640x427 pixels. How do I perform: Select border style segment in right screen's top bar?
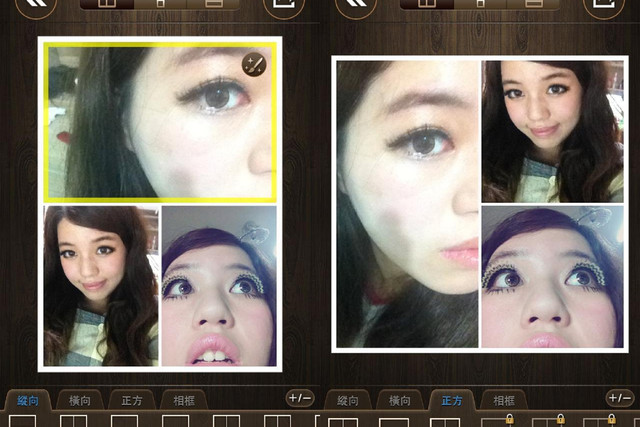[533, 4]
